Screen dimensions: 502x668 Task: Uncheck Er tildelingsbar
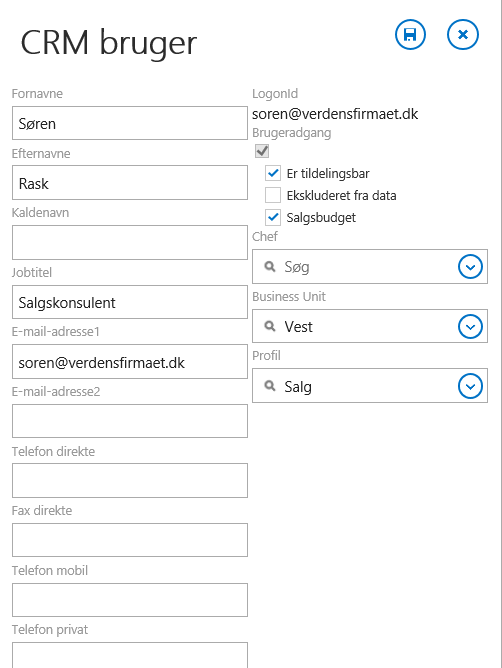pyautogui.click(x=273, y=173)
